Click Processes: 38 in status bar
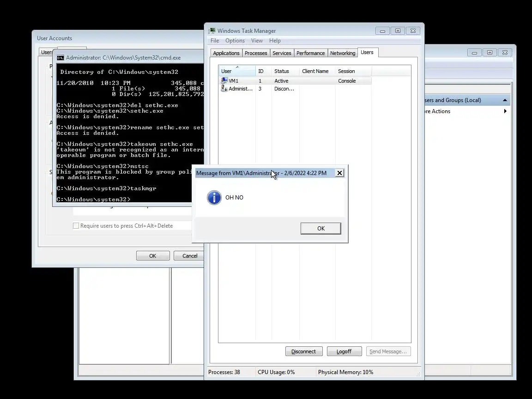This screenshot has width=532, height=399. (224, 372)
